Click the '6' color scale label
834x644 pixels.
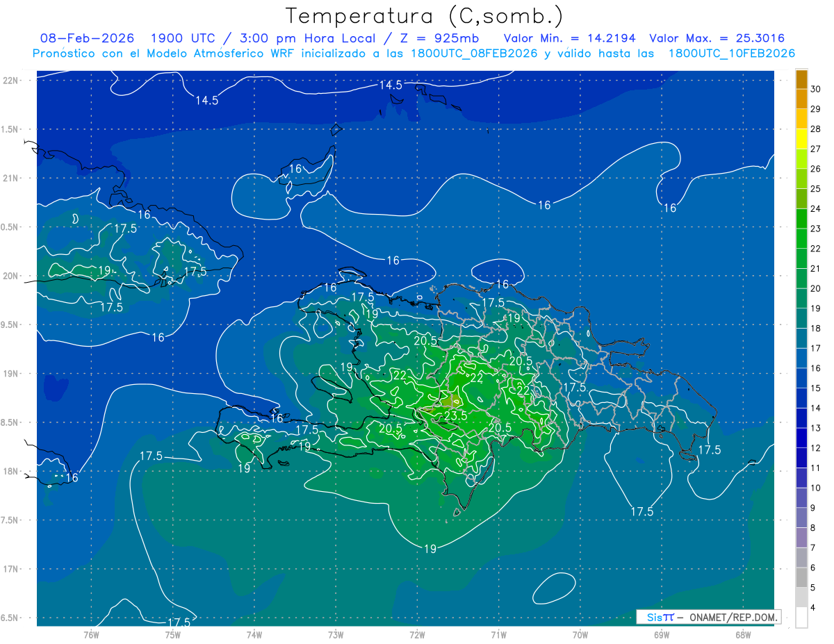(x=814, y=568)
